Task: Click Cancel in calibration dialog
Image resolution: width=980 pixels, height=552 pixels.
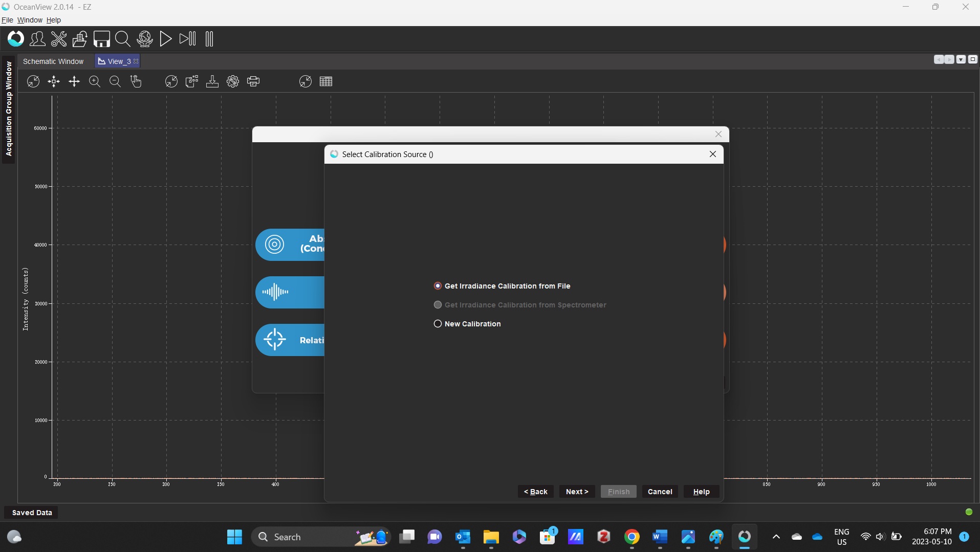Action: tap(660, 492)
